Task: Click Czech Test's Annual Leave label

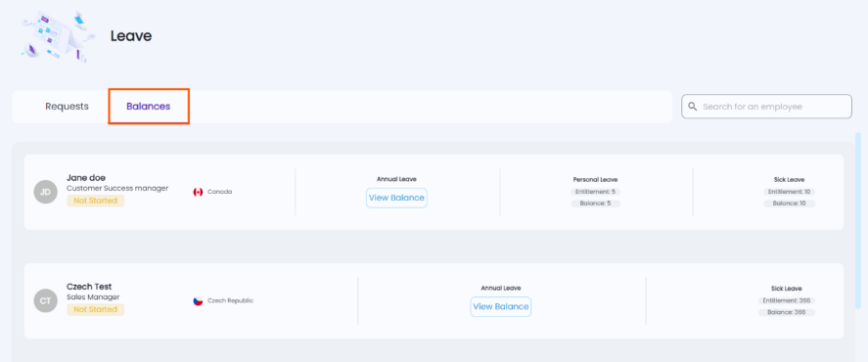Action: coord(500,288)
